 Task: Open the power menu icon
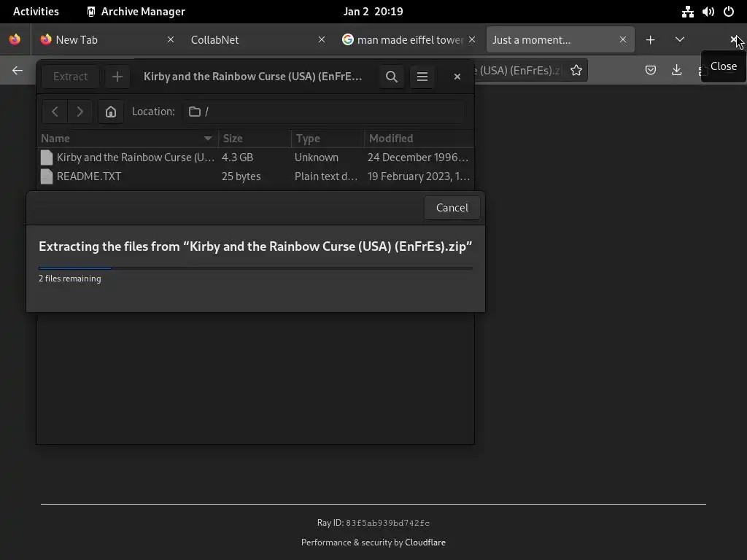tap(729, 12)
